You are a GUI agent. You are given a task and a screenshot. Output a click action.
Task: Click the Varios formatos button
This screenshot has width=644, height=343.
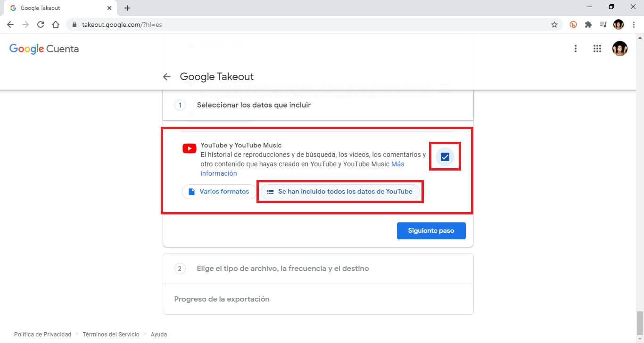[219, 192]
